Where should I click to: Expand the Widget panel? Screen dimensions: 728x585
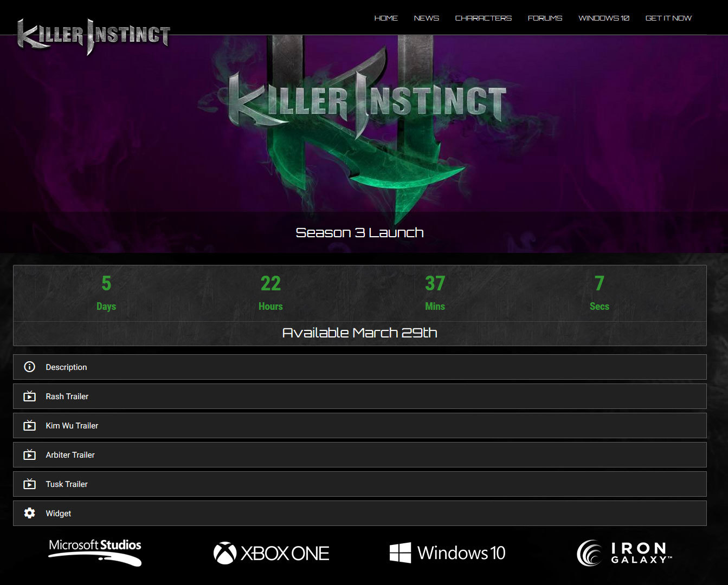click(x=360, y=513)
